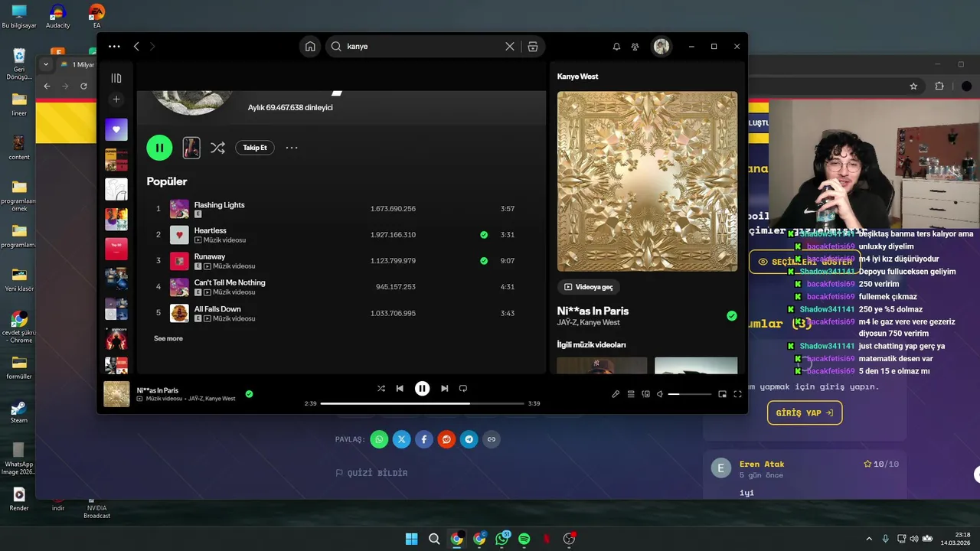Toggle shuffle in bottom player

coord(381,389)
